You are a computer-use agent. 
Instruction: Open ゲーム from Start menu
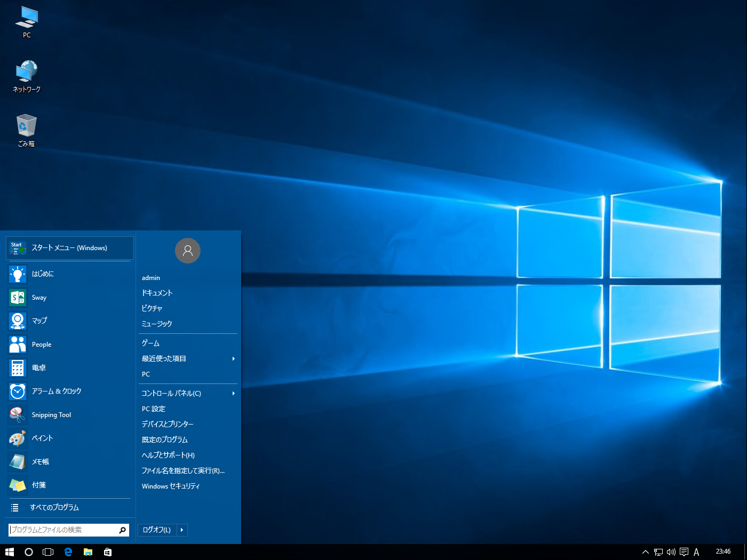150,343
